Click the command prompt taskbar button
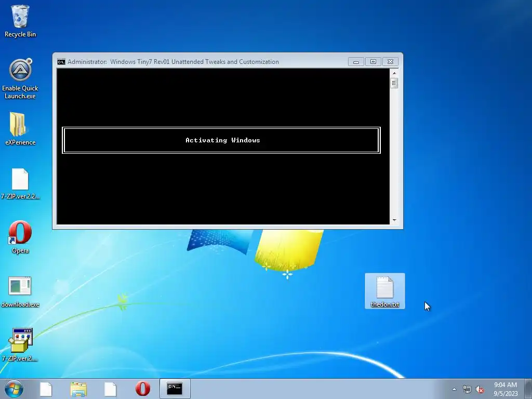Image resolution: width=532 pixels, height=399 pixels. [x=175, y=389]
